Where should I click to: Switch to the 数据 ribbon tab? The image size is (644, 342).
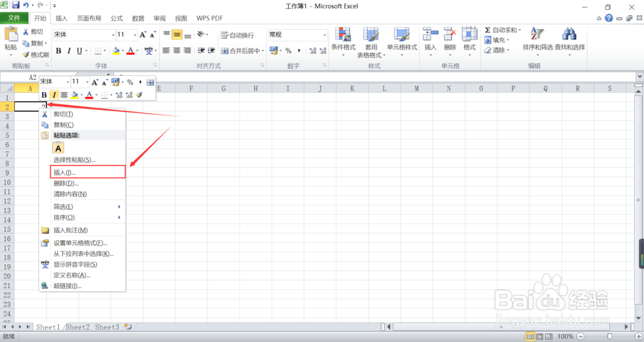pyautogui.click(x=138, y=18)
